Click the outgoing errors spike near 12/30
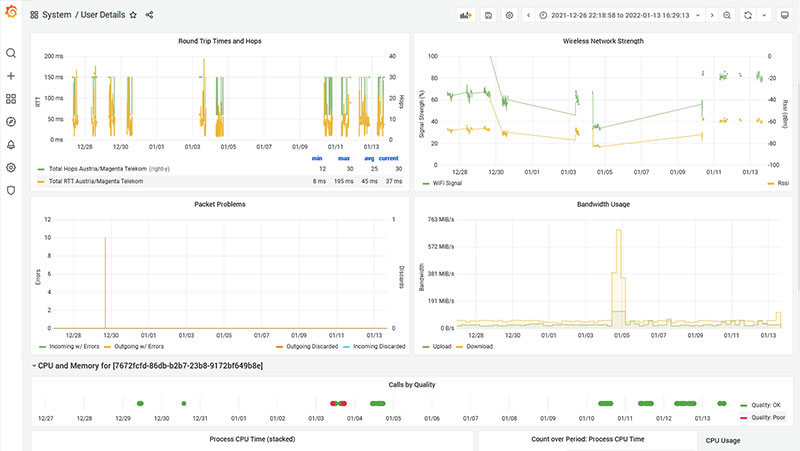Viewport: 800px width, 451px height. point(105,281)
